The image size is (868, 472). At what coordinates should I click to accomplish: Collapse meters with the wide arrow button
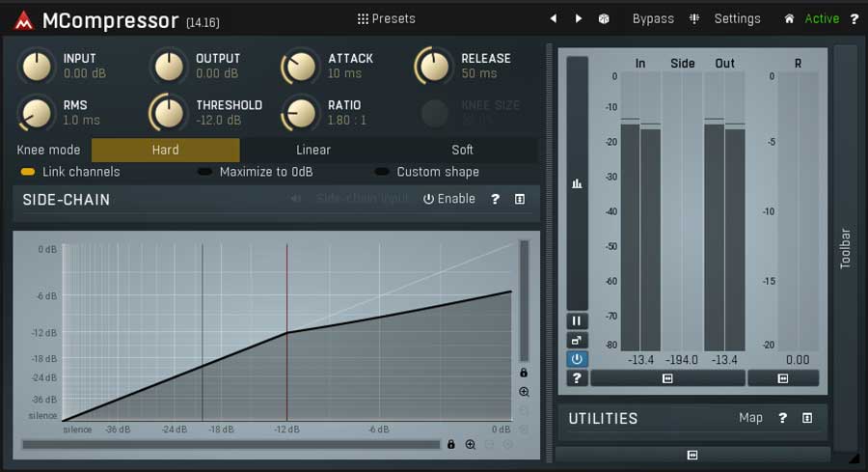(x=667, y=378)
